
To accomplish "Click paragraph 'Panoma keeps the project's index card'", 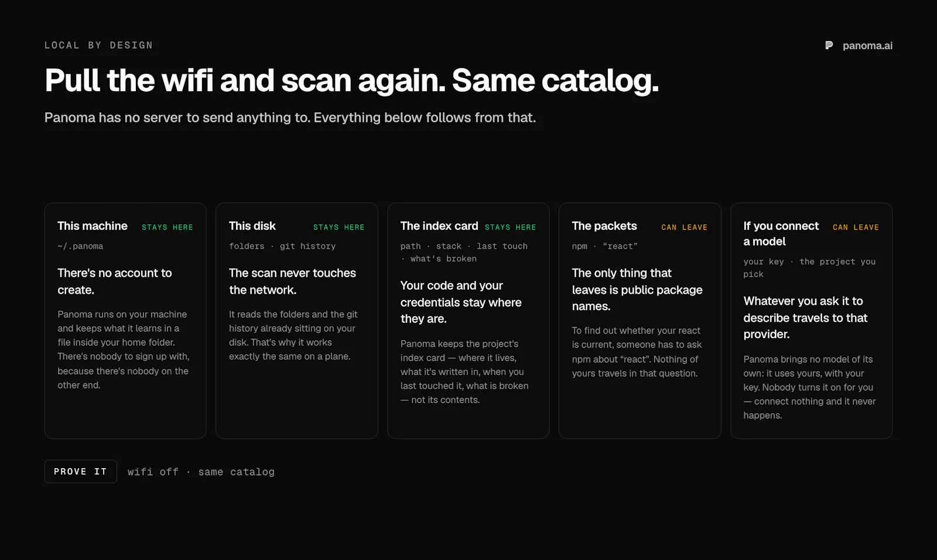I will pyautogui.click(x=464, y=372).
